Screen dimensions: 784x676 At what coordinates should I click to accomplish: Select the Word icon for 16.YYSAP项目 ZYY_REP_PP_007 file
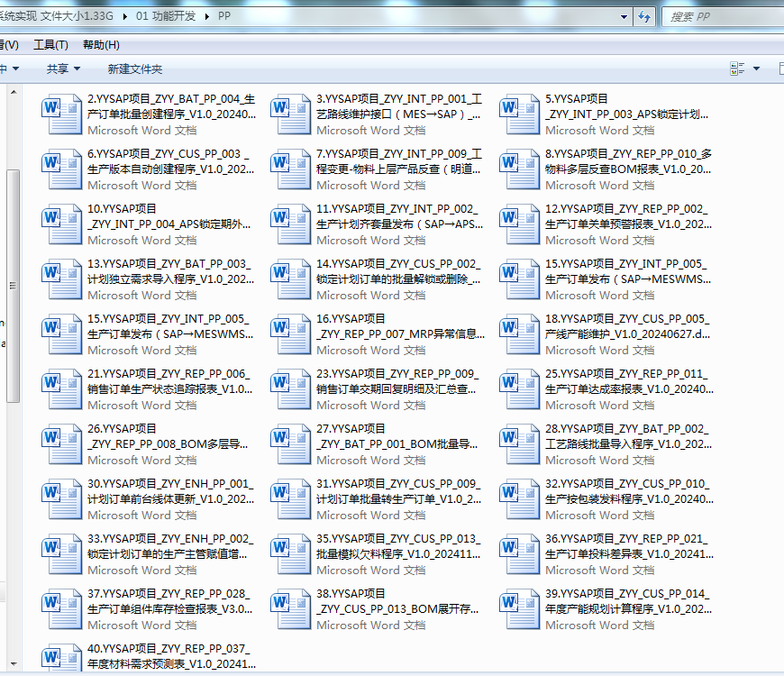click(291, 333)
